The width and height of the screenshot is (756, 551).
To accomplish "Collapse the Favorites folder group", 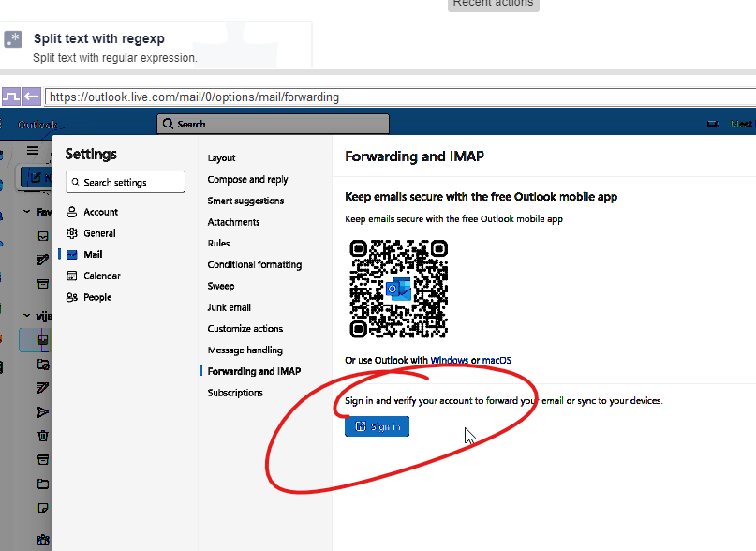I will click(26, 212).
